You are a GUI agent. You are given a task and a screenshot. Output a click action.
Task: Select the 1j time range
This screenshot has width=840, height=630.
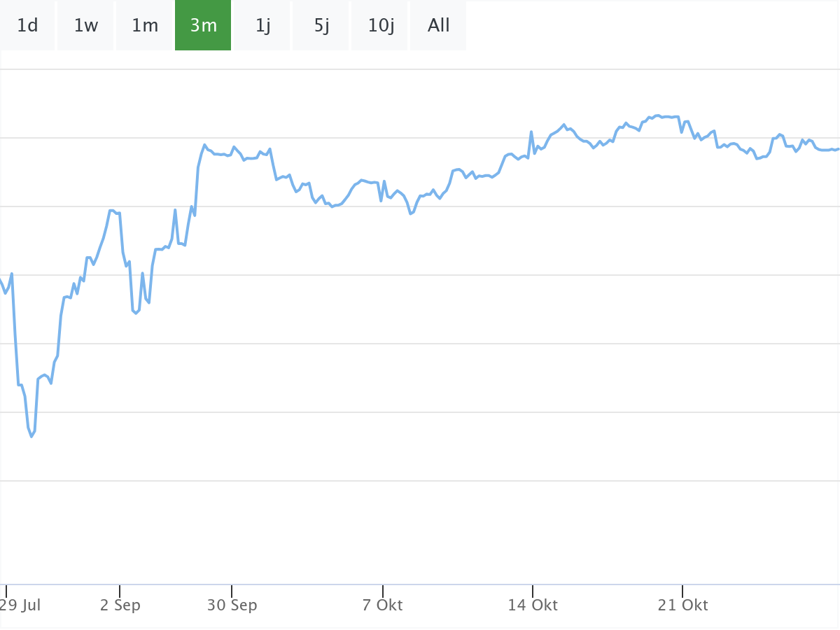262,26
